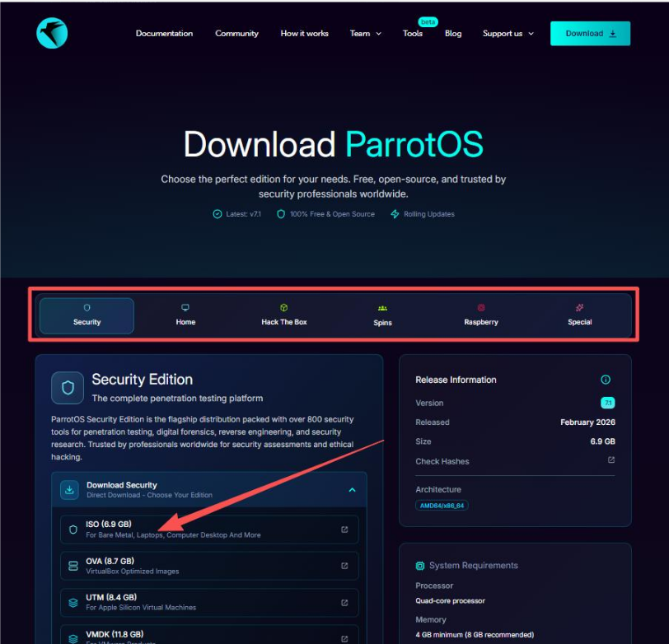Go to the Community page

point(236,33)
